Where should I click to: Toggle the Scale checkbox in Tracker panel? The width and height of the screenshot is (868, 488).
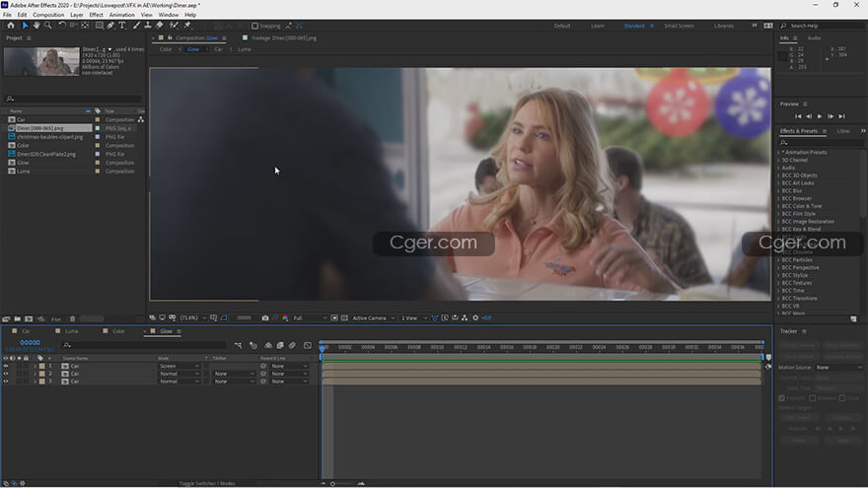click(842, 398)
